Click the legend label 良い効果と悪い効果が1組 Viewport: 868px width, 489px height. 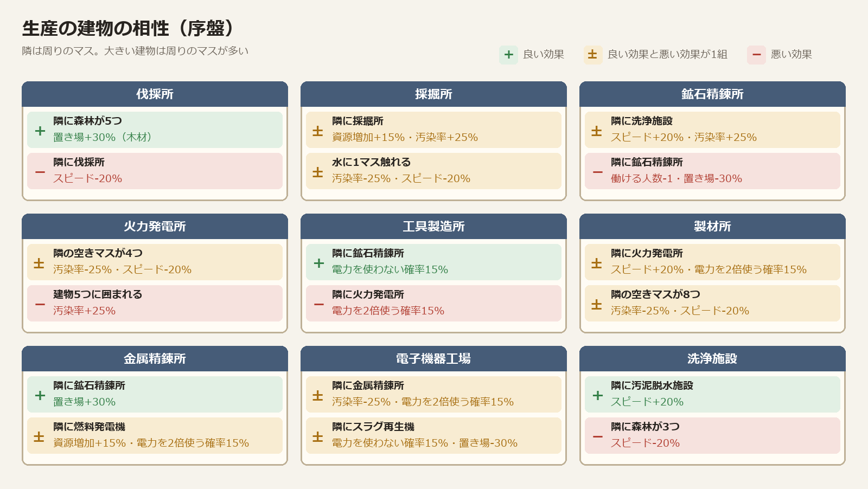(667, 55)
